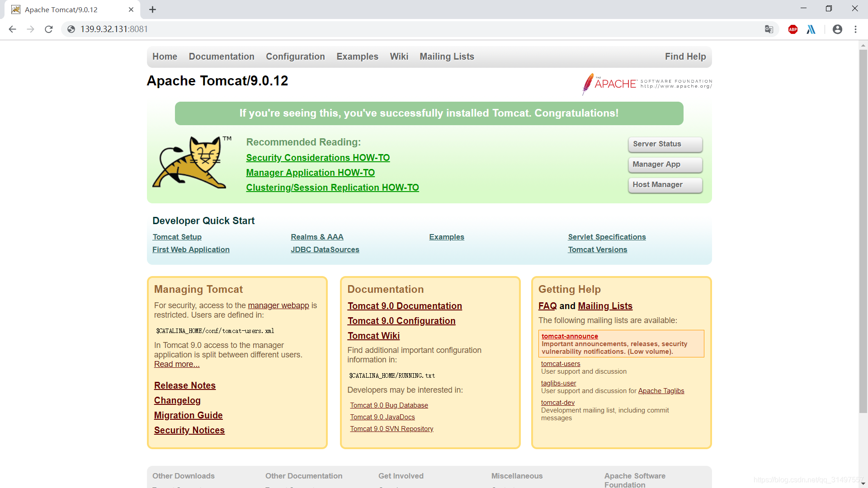This screenshot has height=488, width=868.
Task: Open Release Notes link
Action: point(184,385)
